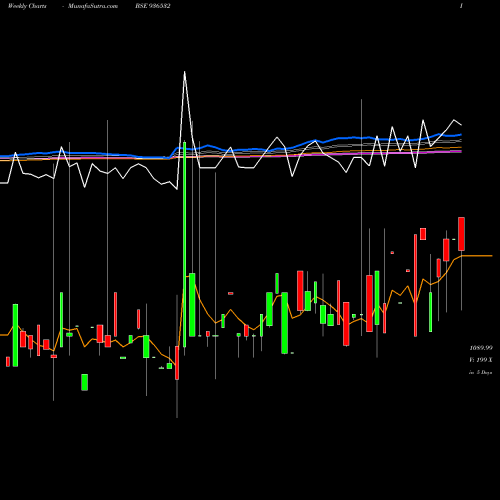
Task: Click the last red candlestick on the right
Action: point(461,234)
